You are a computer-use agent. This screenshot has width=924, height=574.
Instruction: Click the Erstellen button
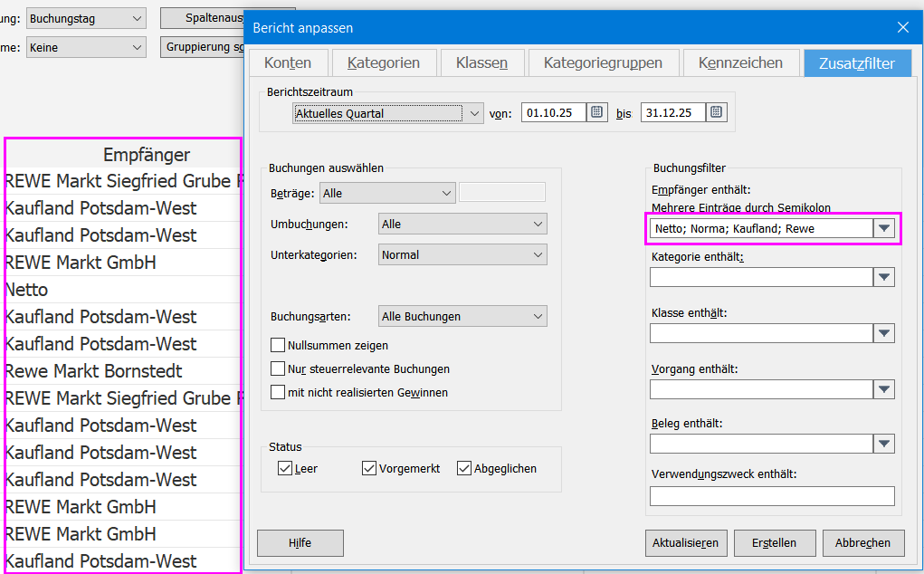click(775, 543)
